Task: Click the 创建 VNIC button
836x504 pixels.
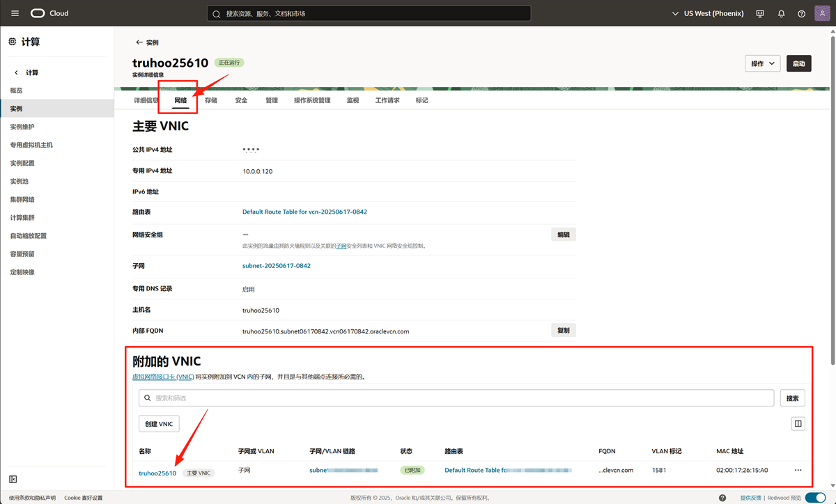Action: point(159,424)
